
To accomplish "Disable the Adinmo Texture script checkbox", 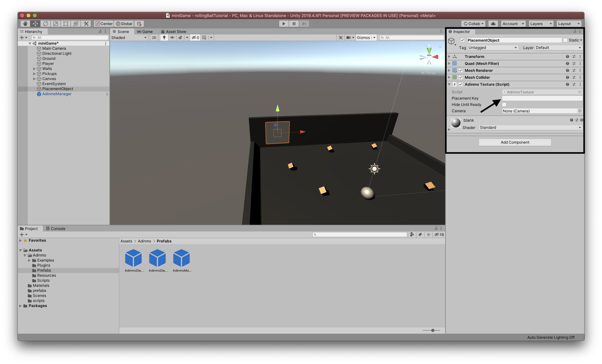I will click(x=460, y=84).
